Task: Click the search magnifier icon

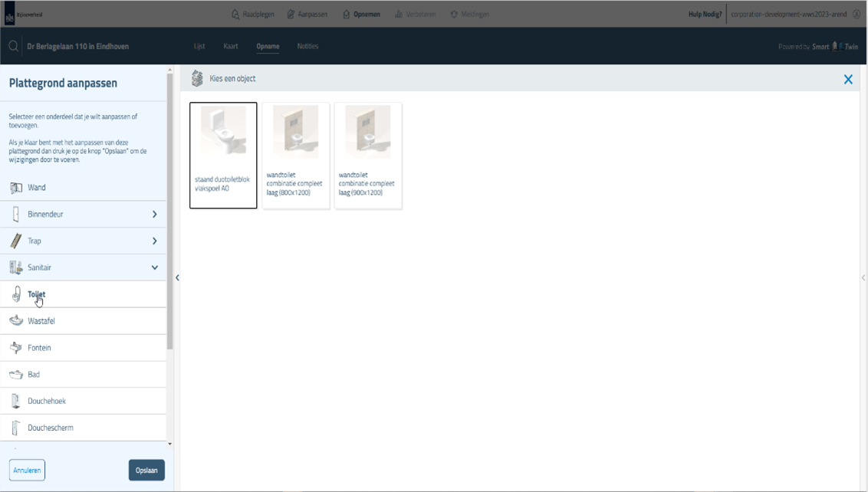Action: click(x=13, y=47)
